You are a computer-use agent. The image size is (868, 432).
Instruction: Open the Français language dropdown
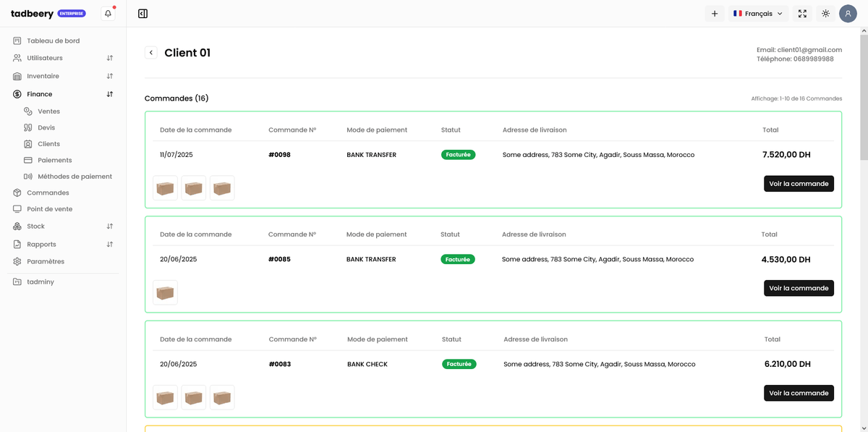point(758,13)
